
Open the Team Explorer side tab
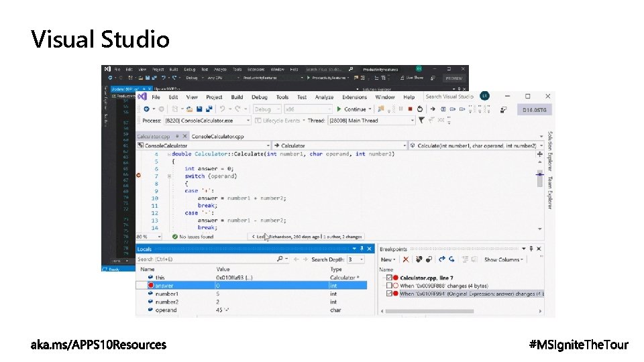tap(550, 192)
